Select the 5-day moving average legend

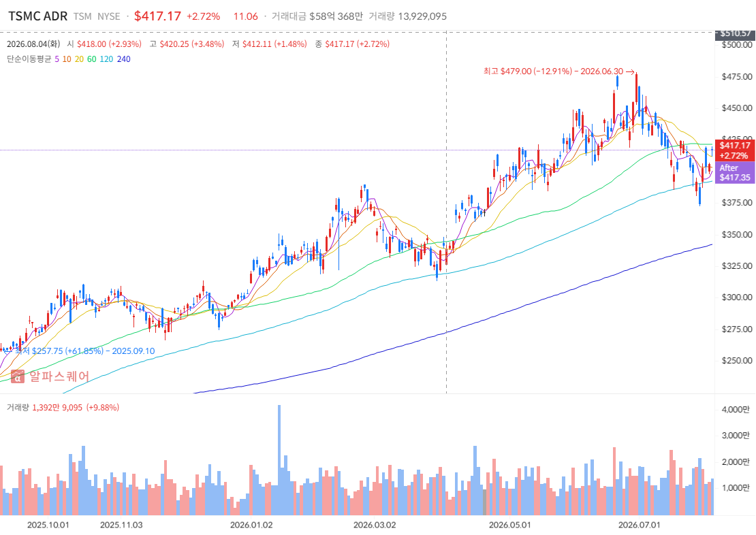pos(57,59)
